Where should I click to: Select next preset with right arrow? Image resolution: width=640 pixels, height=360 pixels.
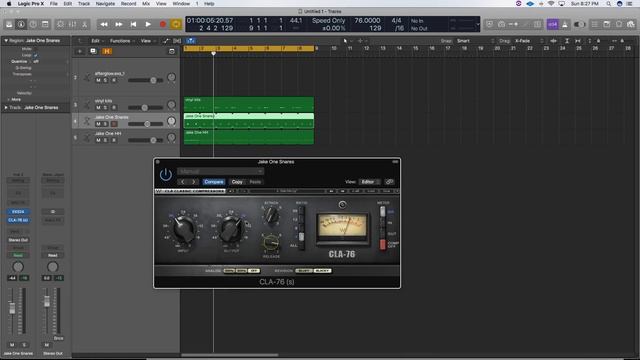pyautogui.click(x=193, y=182)
